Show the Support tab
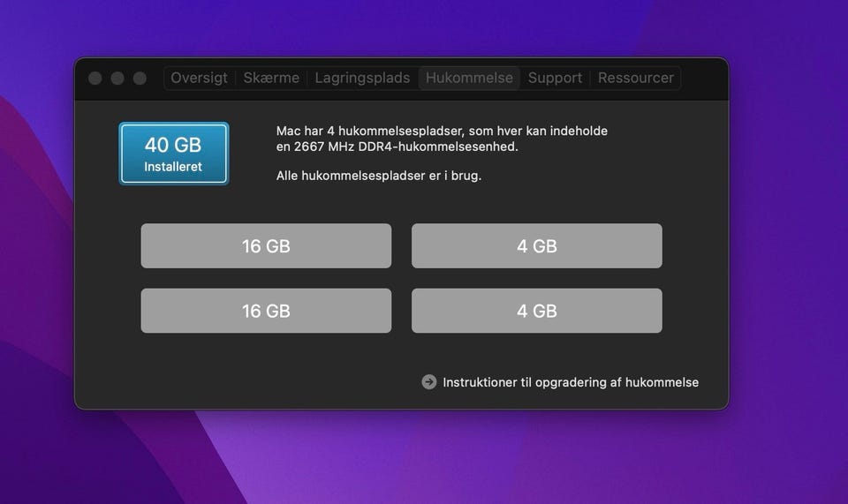 tap(555, 78)
